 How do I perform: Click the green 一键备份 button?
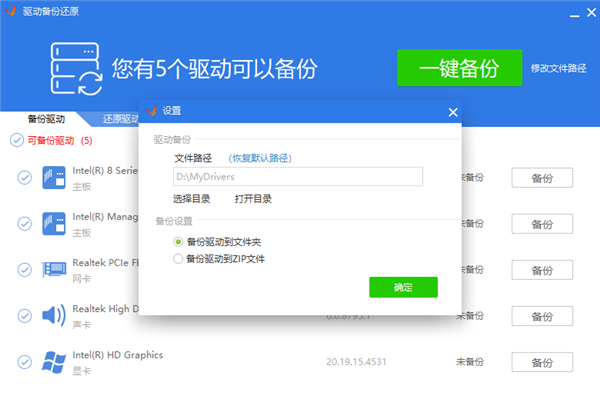pos(460,68)
